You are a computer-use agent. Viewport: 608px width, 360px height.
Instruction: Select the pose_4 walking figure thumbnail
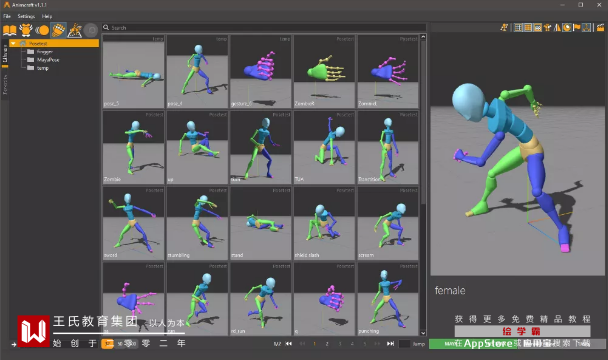pyautogui.click(x=197, y=72)
